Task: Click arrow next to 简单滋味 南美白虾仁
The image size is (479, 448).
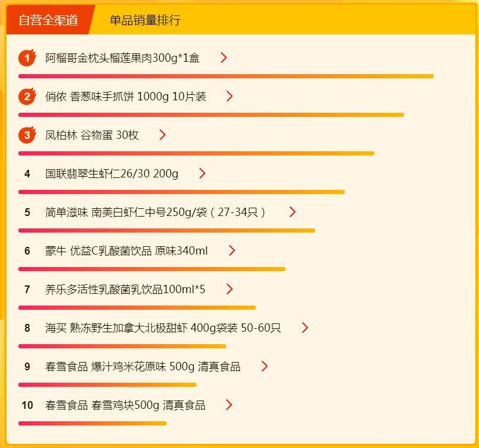Action: coord(292,212)
